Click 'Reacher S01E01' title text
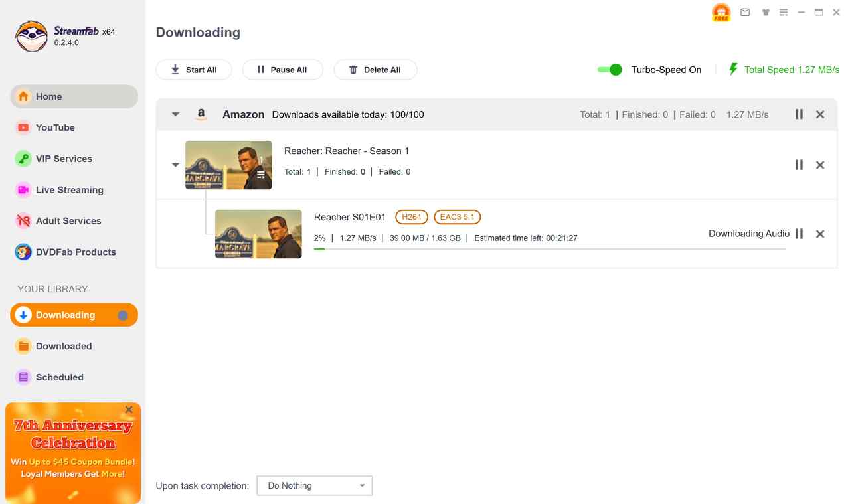850x504 pixels. [x=350, y=217]
